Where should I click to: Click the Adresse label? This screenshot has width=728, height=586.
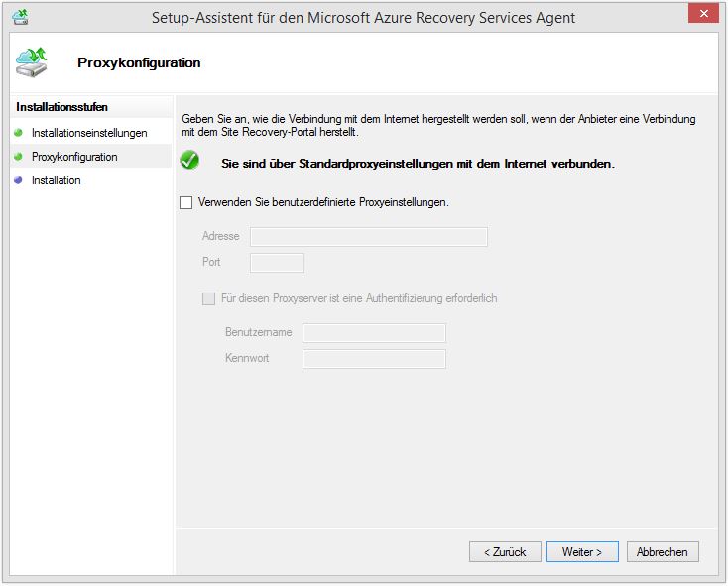(221, 236)
